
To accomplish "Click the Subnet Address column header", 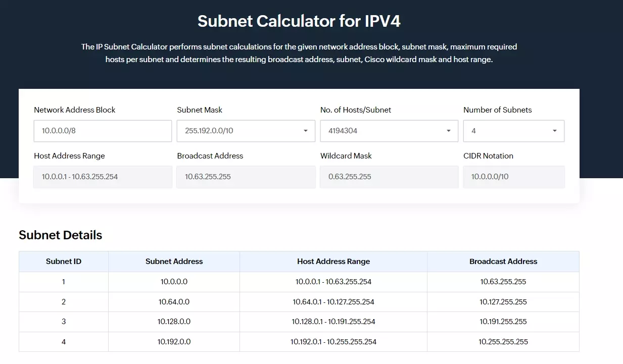I will point(174,261).
